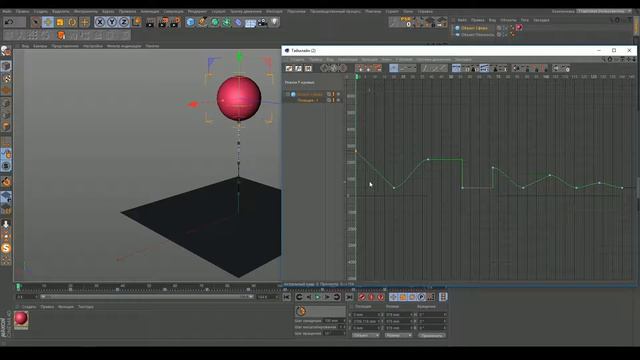Open Рендеринг menu in main menu bar
640x360 pixels.
(x=198, y=11)
